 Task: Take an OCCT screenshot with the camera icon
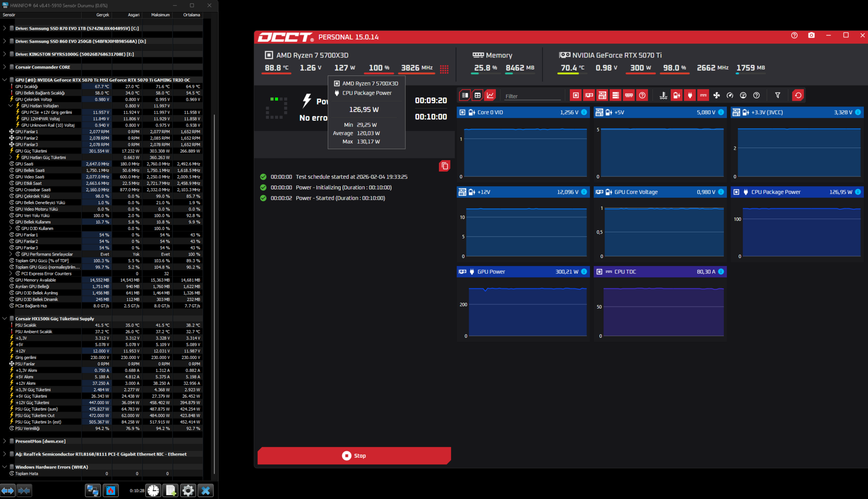[811, 36]
